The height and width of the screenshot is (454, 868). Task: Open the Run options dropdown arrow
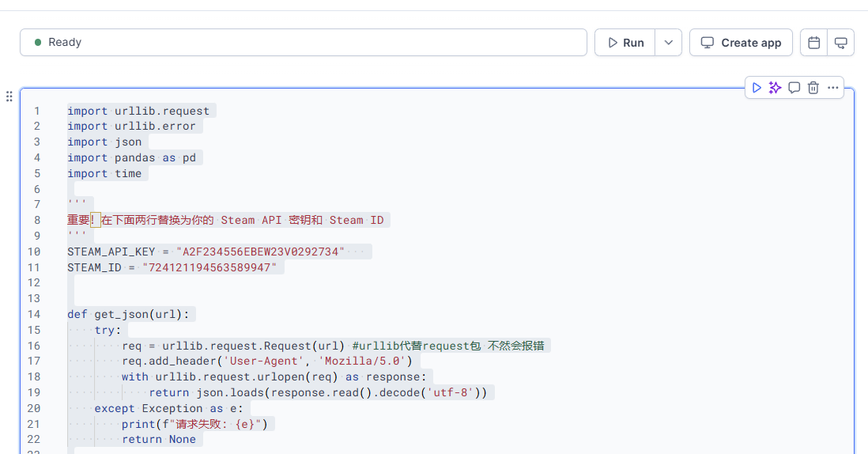pos(668,43)
